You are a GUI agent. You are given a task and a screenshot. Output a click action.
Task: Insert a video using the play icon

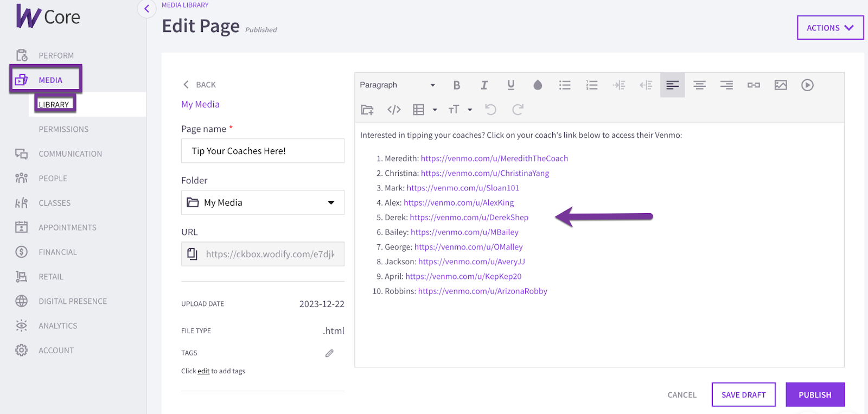click(807, 85)
